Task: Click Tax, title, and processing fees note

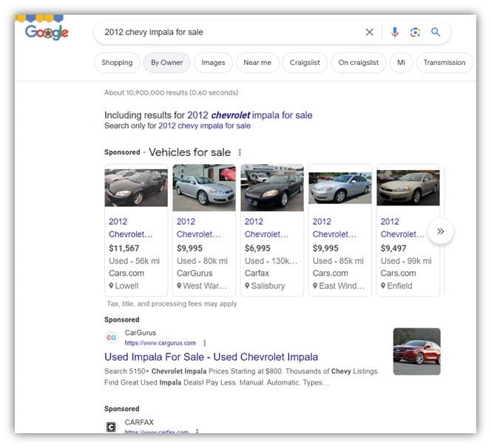Action: (172, 304)
